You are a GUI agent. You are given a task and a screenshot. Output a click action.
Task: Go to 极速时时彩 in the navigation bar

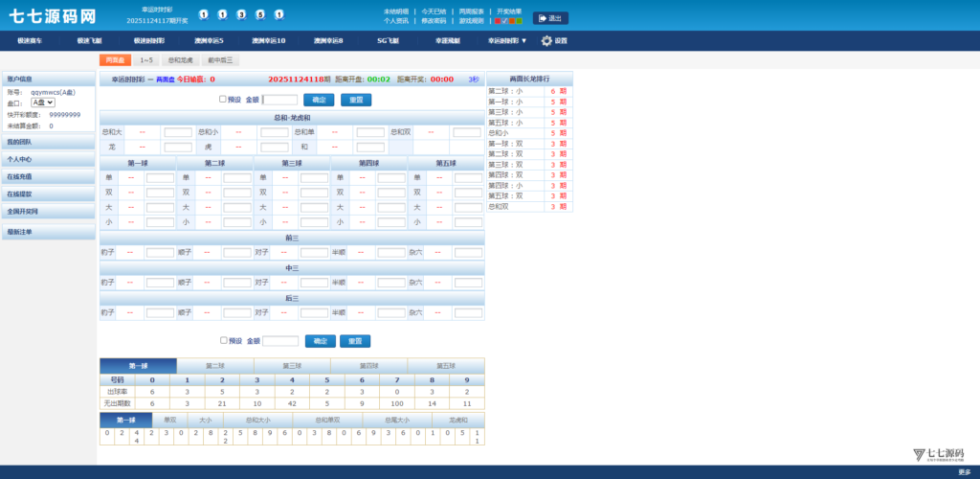pyautogui.click(x=148, y=40)
